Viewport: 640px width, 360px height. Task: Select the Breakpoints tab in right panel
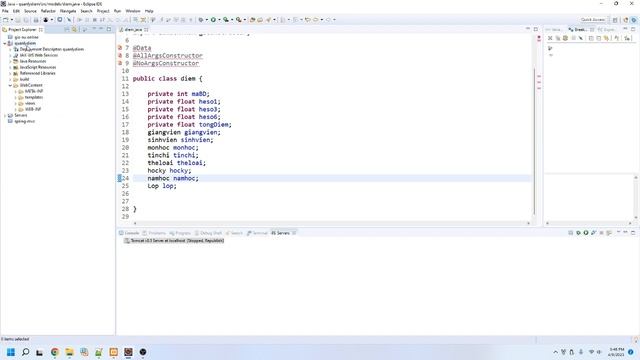pos(580,29)
